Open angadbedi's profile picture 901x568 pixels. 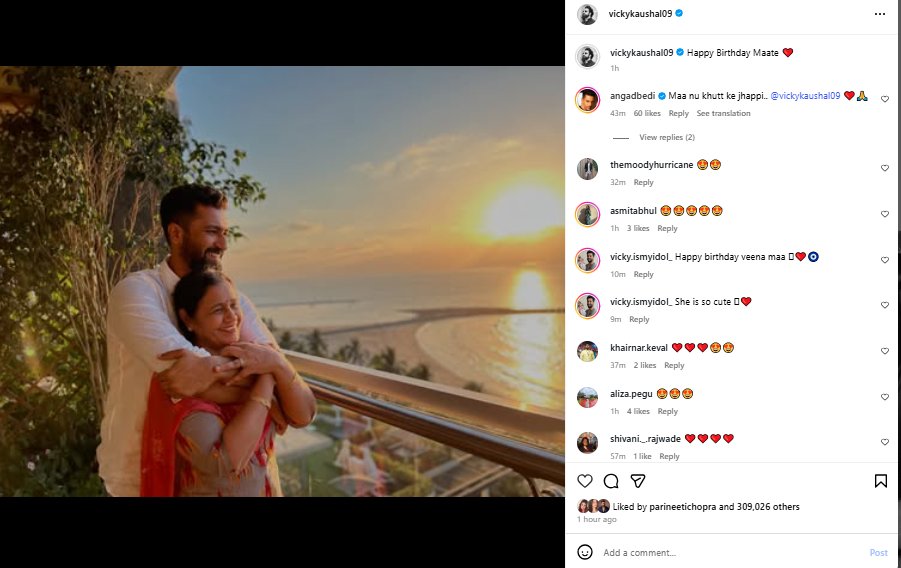click(587, 100)
